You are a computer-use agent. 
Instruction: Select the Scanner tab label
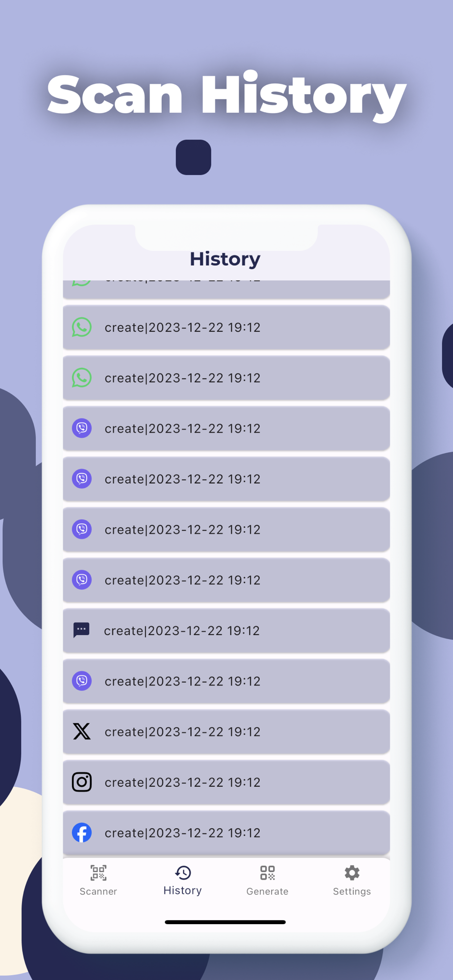(x=98, y=891)
